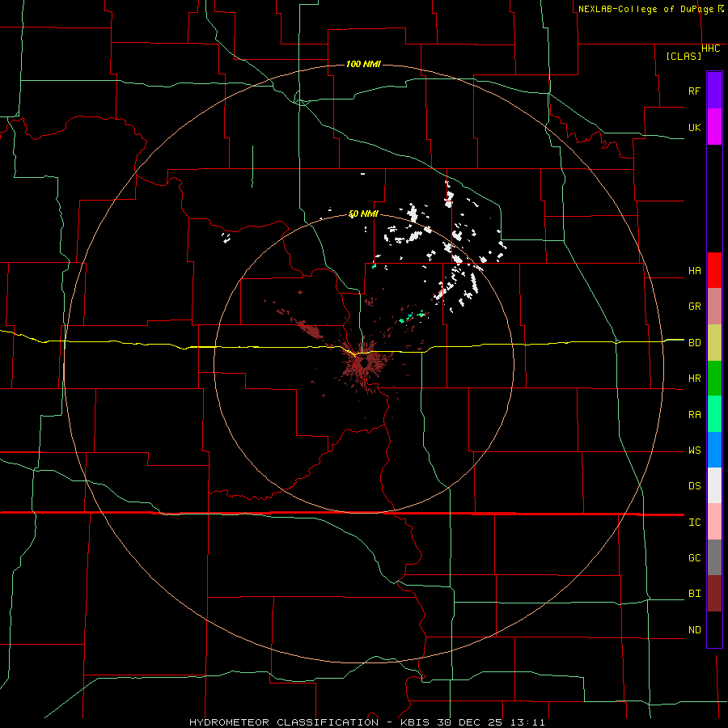Click the gray GC legend swatch
This screenshot has width=728, height=728.
pyautogui.click(x=714, y=557)
